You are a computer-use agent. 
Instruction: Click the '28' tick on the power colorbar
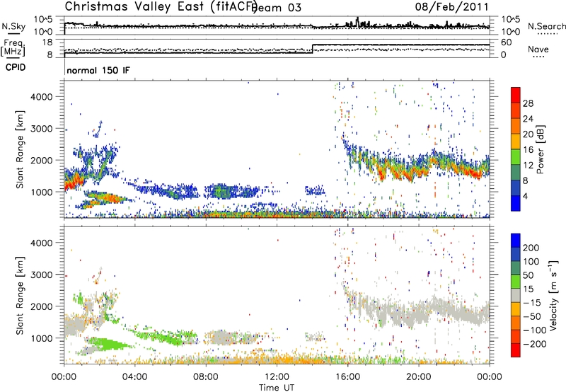[x=528, y=103]
